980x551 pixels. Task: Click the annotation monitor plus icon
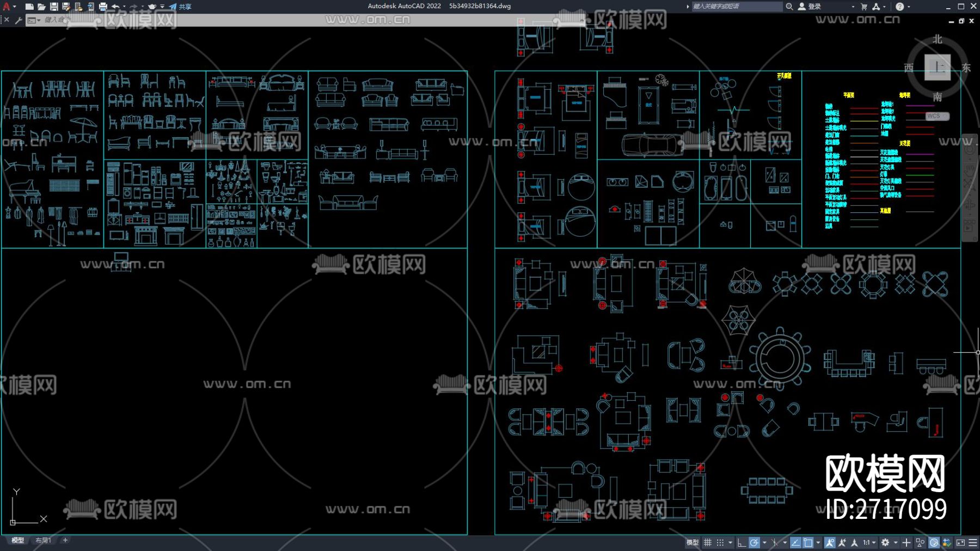point(906,542)
